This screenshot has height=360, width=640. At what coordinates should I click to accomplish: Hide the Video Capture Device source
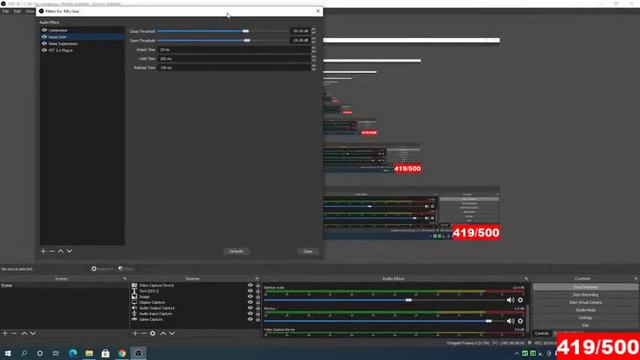(250, 285)
